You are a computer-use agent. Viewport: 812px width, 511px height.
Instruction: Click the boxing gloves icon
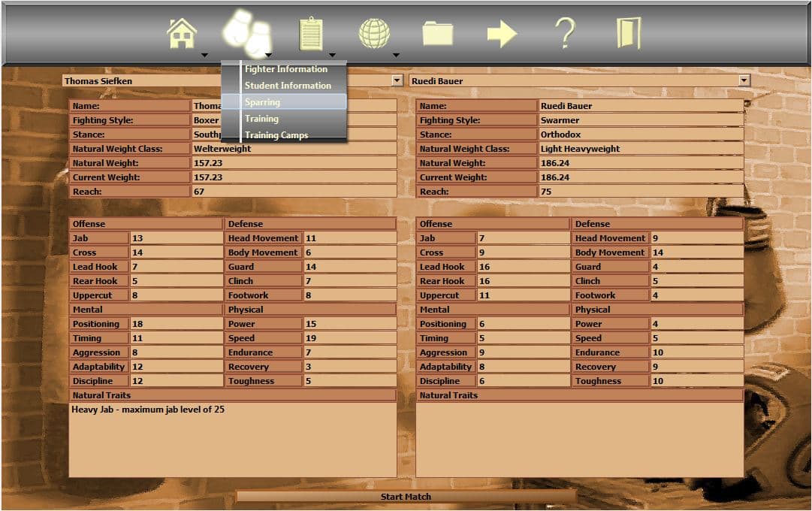click(246, 34)
